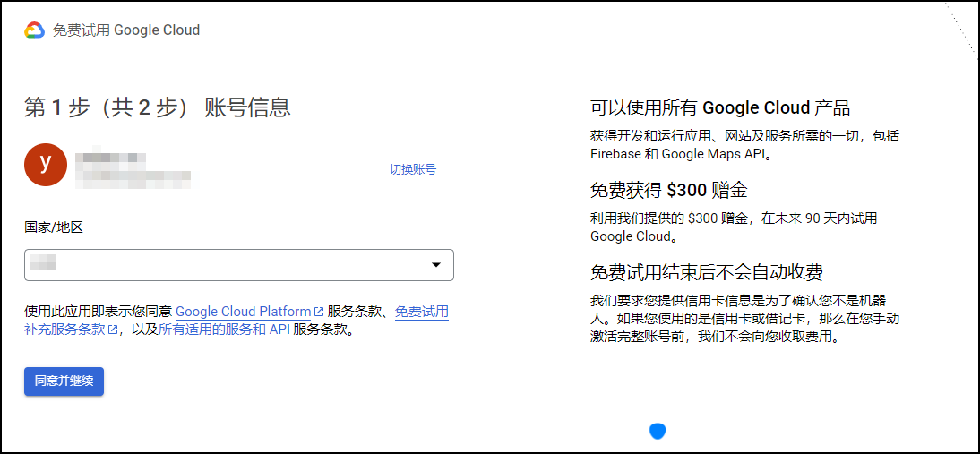Image resolution: width=980 pixels, height=454 pixels.
Task: Click the 第 1 步（共 2 步）账号信息 heading
Action: 158,107
